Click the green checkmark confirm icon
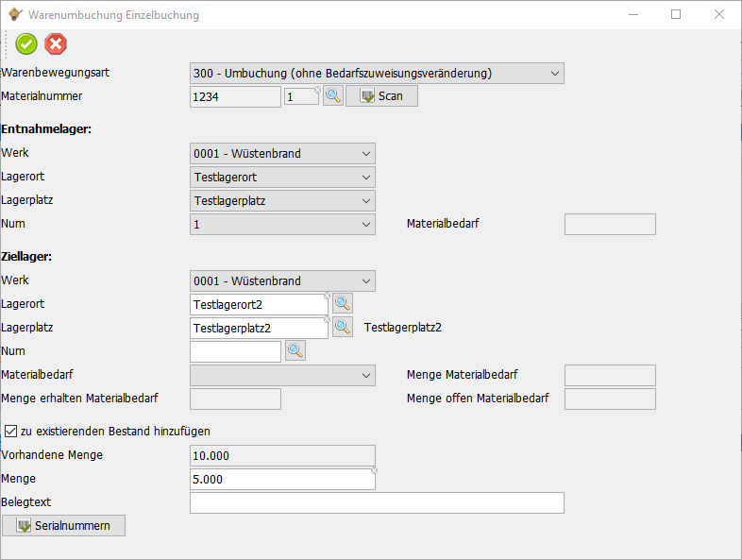The width and height of the screenshot is (742, 560). coord(26,43)
